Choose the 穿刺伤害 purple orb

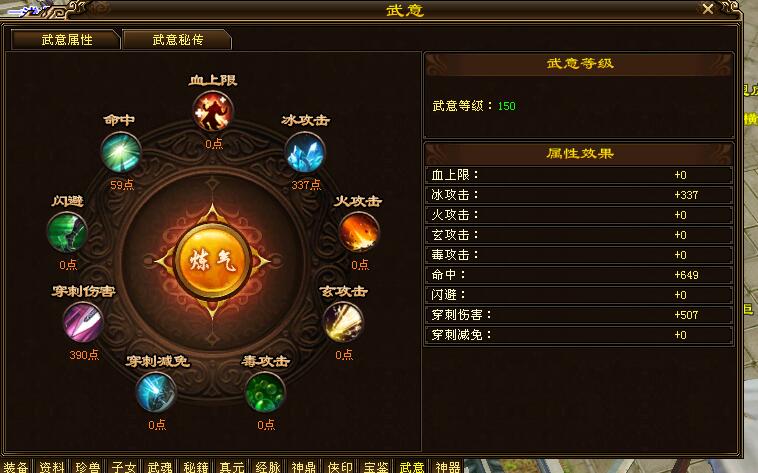(x=83, y=322)
